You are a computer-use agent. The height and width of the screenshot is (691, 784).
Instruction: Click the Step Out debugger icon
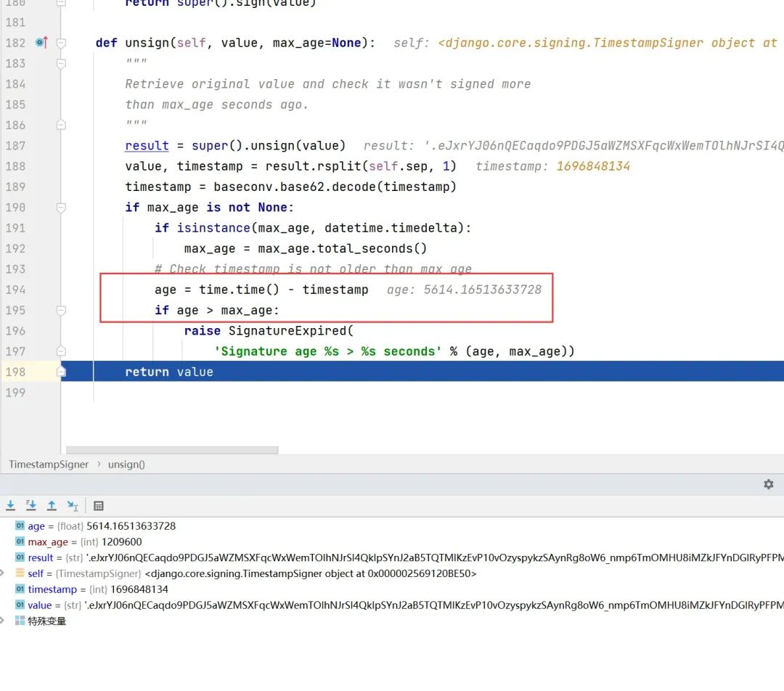point(51,505)
